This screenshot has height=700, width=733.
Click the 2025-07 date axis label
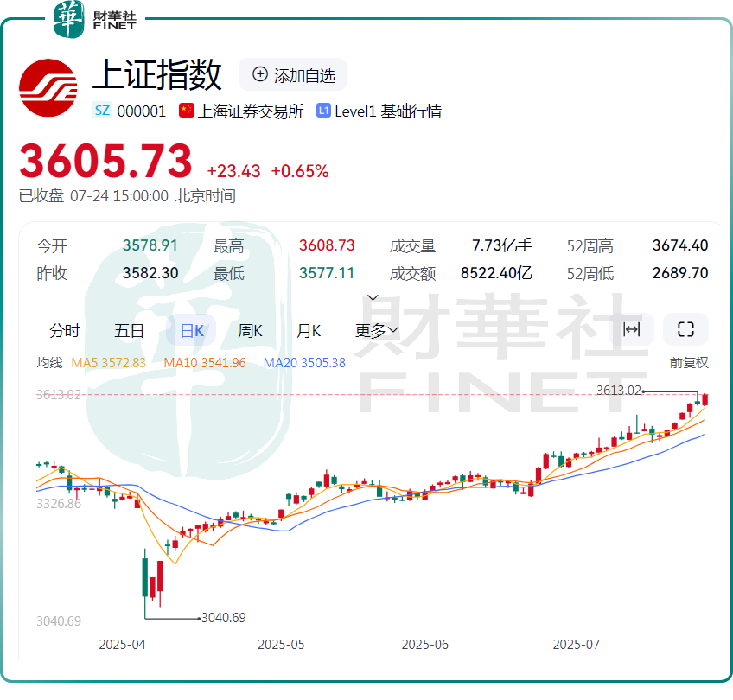tap(576, 645)
